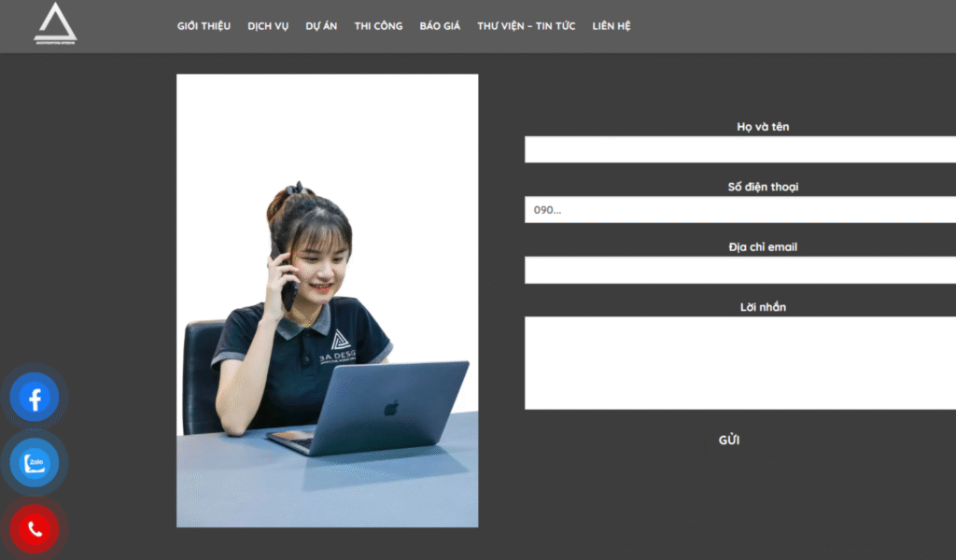
Task: Focus the Họ và tên input field
Action: click(739, 149)
